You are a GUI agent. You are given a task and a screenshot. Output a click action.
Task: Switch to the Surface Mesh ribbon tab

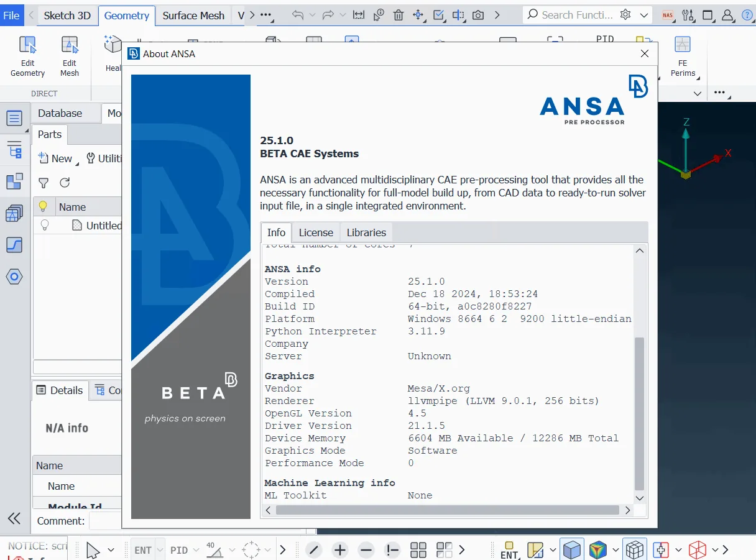coord(193,16)
